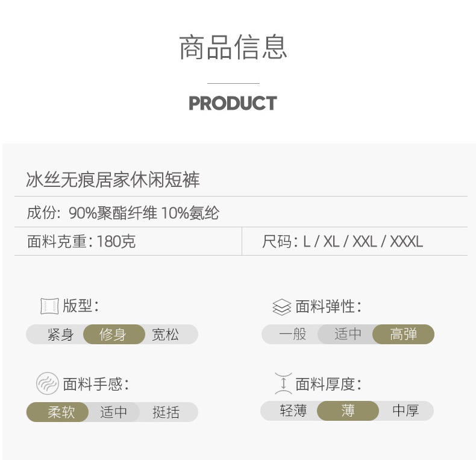Click the 面料厚度 thickness arrow icon

(283, 383)
